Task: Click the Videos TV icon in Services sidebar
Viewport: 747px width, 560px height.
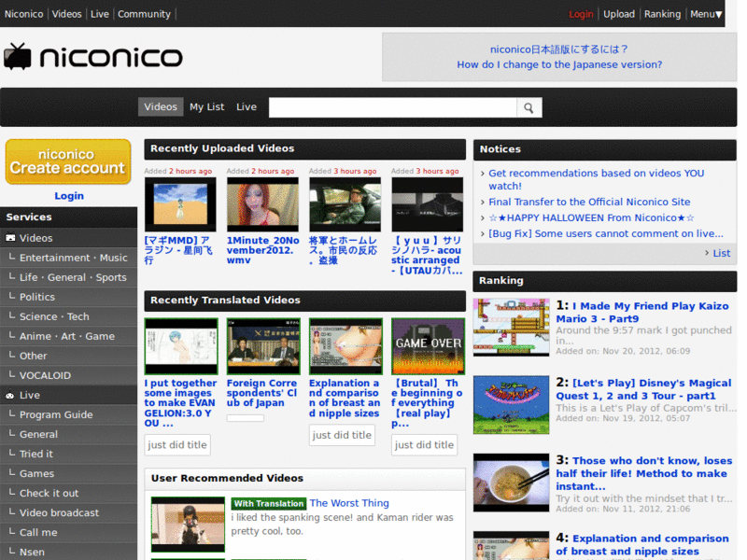Action: click(x=10, y=238)
